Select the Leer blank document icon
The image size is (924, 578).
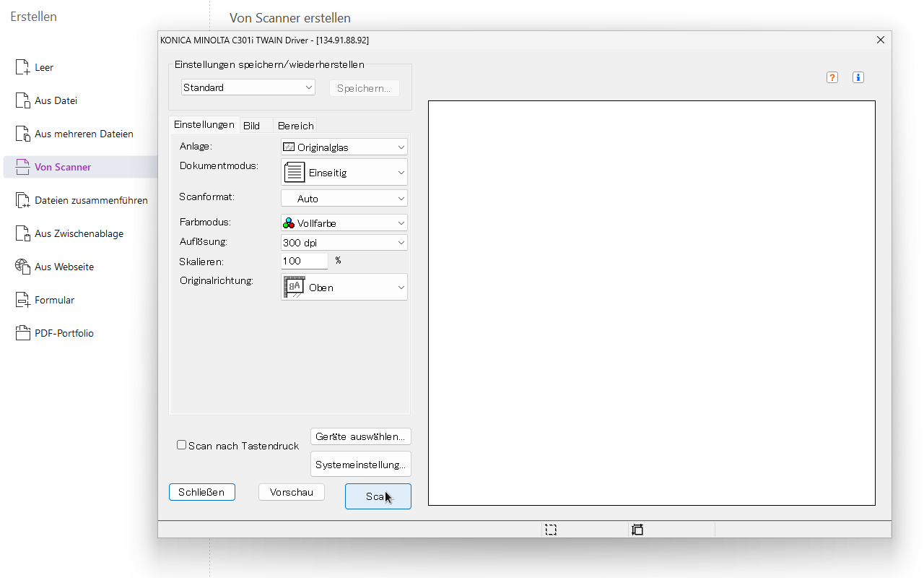22,67
